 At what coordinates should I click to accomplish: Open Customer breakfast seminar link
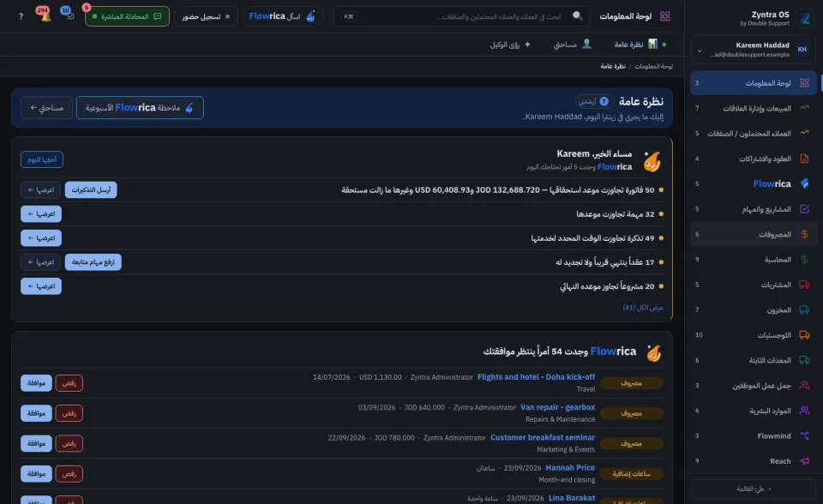542,437
